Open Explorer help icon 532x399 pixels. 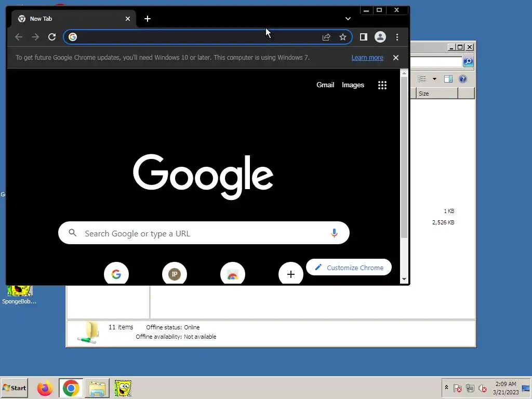463,79
